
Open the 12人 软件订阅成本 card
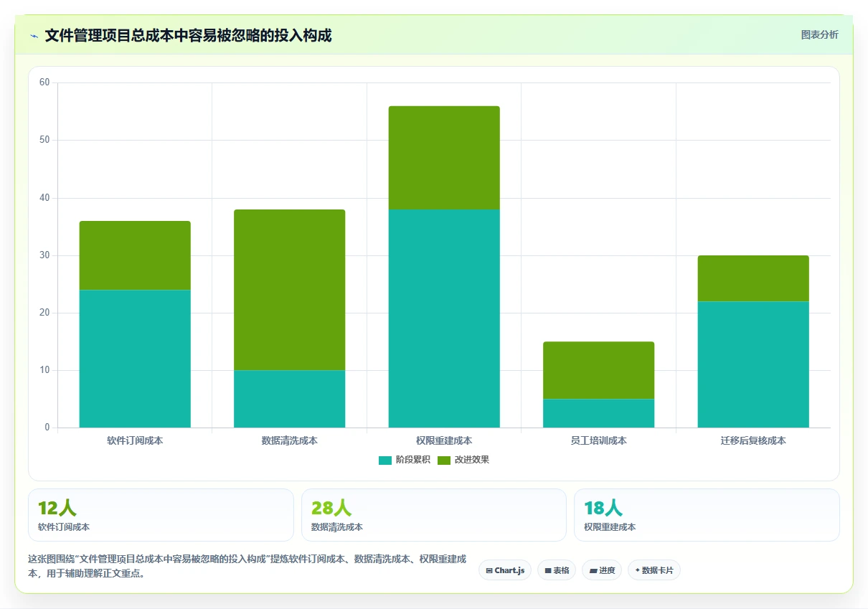pos(161,515)
